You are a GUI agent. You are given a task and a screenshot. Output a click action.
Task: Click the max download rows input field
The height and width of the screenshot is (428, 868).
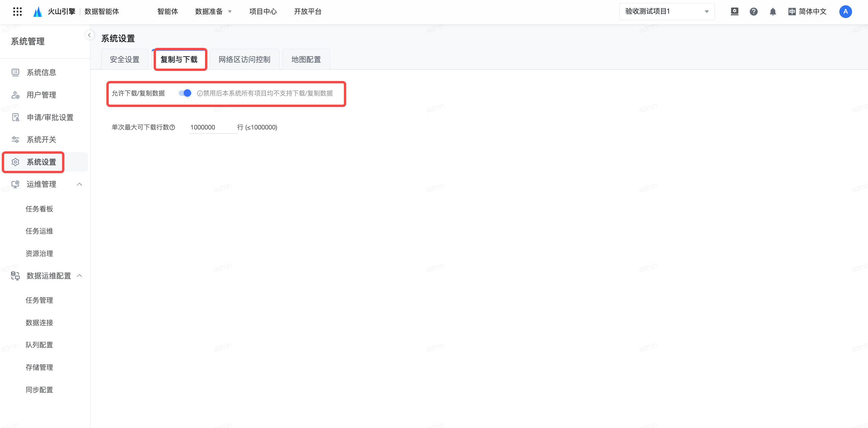[x=212, y=127]
